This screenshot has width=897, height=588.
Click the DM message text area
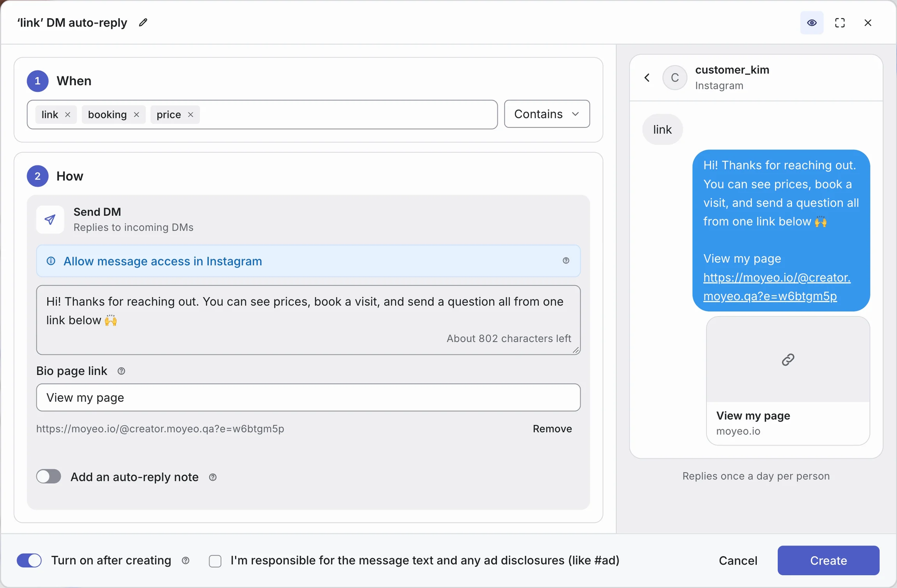click(x=308, y=320)
